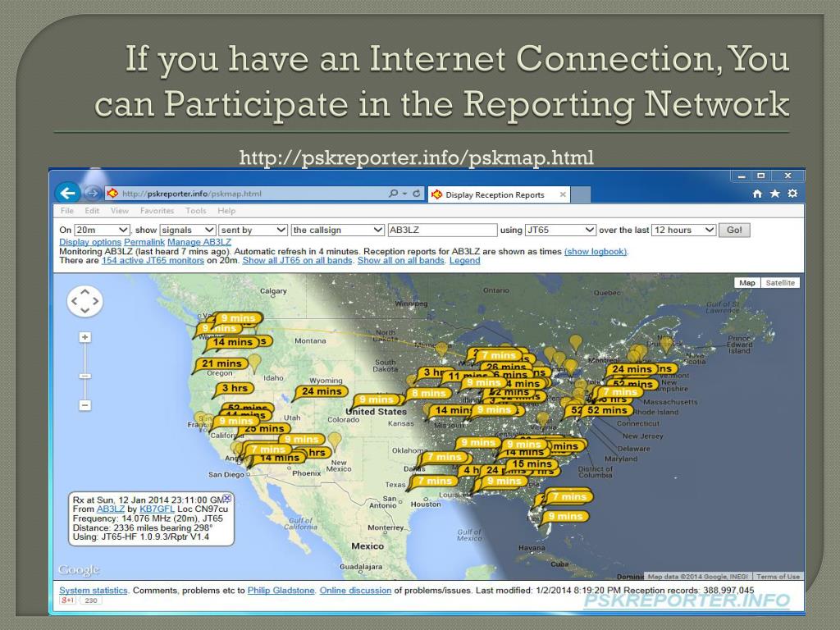The width and height of the screenshot is (840, 630).
Task: Click the Google +1 button
Action: (x=68, y=600)
